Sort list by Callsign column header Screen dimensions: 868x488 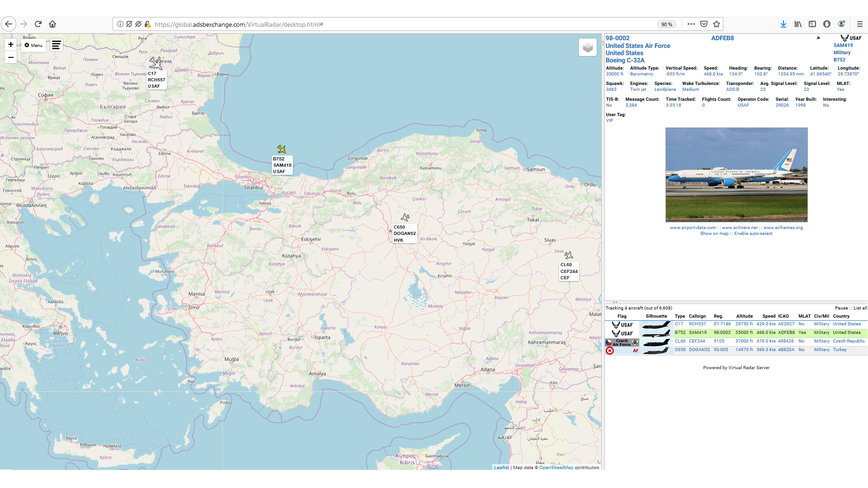pos(697,316)
